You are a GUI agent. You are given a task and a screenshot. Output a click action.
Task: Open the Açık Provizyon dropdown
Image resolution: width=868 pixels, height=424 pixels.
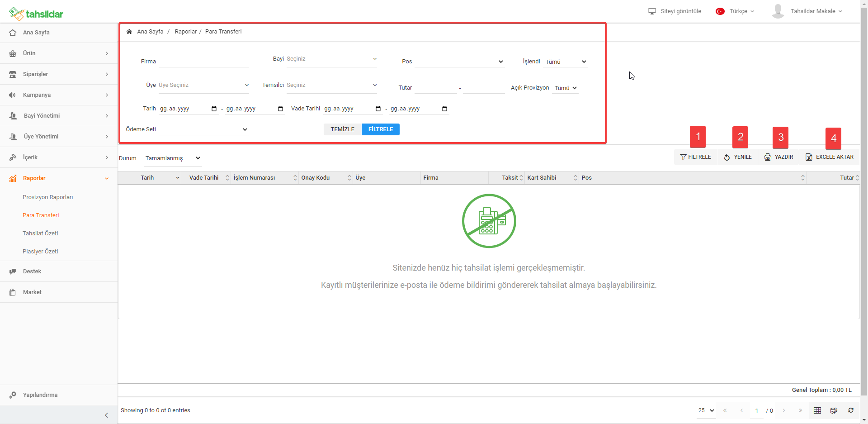566,88
